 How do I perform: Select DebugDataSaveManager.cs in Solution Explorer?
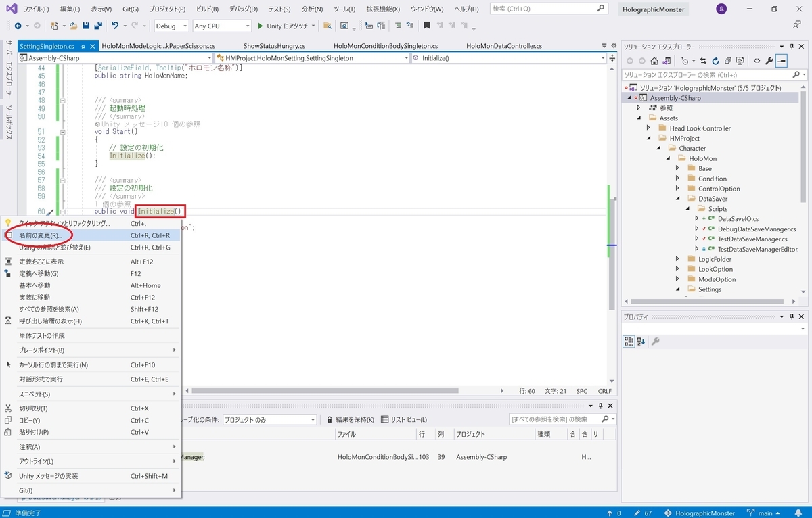coord(757,229)
